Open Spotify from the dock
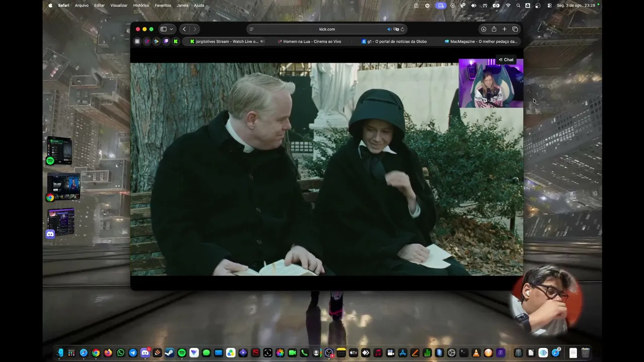 [182, 353]
